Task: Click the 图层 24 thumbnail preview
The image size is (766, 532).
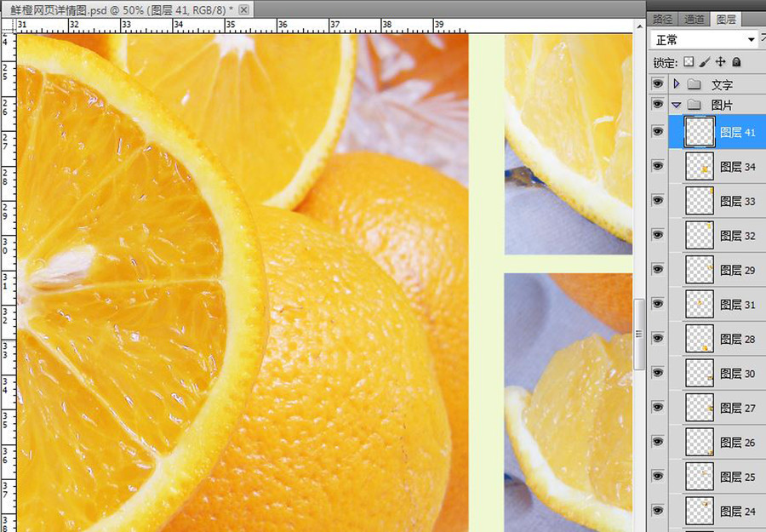Action: tap(700, 511)
